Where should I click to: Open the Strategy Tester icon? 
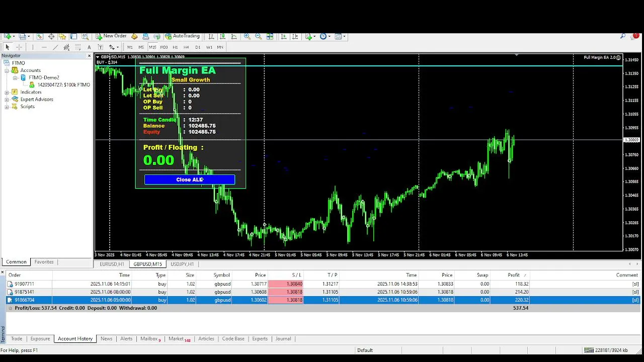[x=85, y=36]
